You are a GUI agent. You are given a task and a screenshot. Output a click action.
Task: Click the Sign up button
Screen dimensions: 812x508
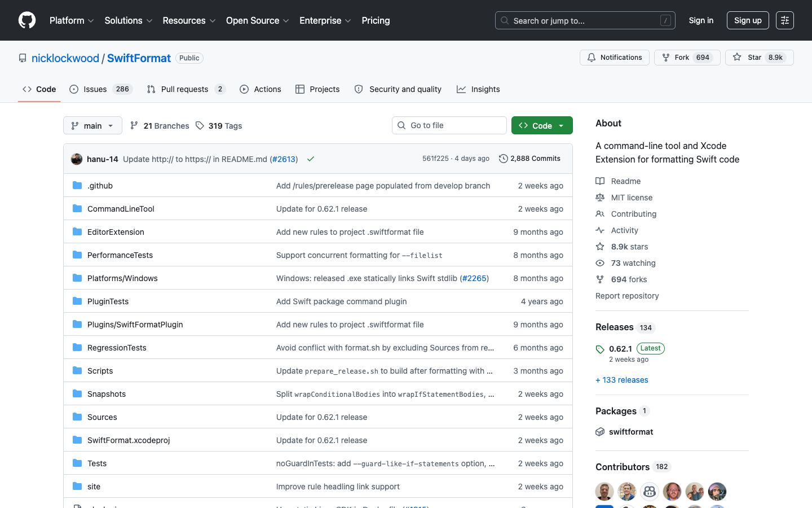[748, 20]
